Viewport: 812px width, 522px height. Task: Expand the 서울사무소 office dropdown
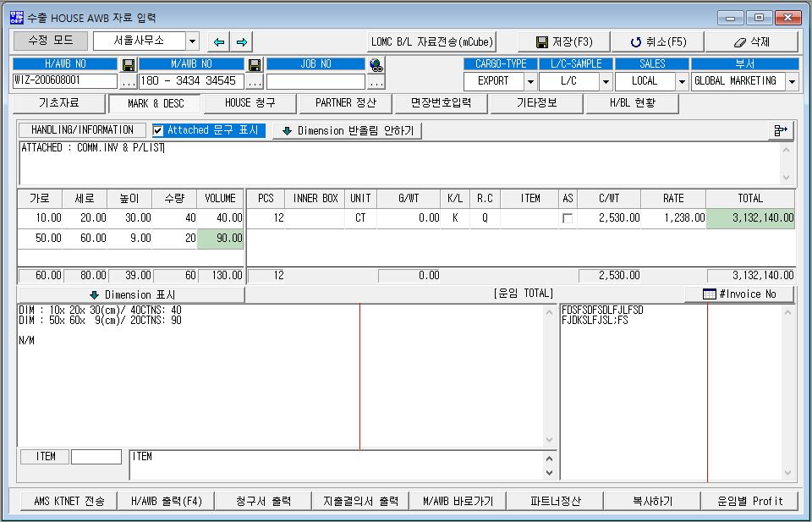pos(192,41)
